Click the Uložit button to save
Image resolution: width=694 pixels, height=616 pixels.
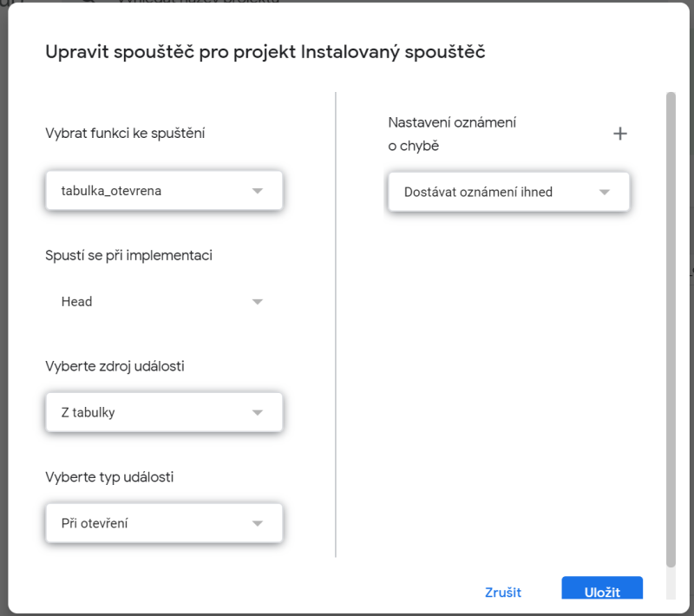click(x=602, y=591)
